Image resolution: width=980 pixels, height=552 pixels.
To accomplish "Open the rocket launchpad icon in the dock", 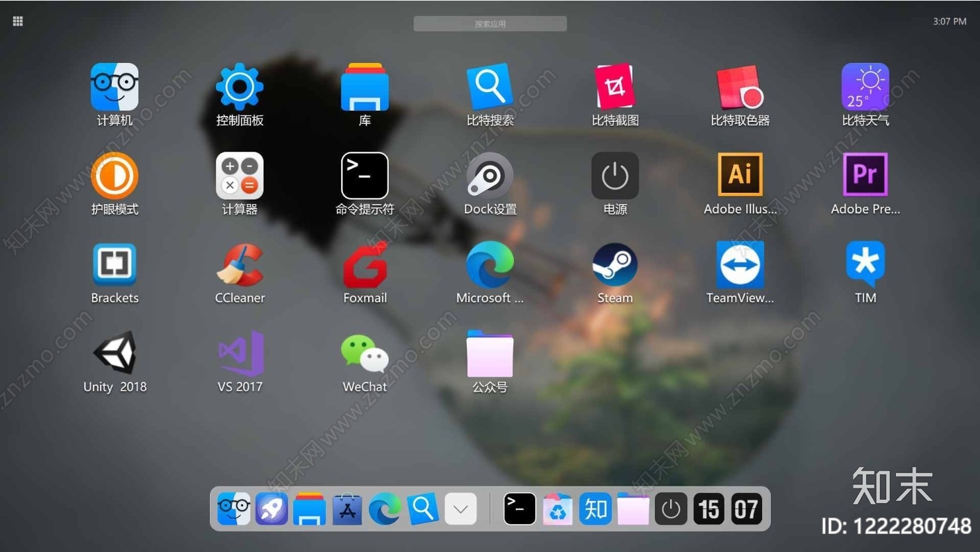I will tap(271, 509).
